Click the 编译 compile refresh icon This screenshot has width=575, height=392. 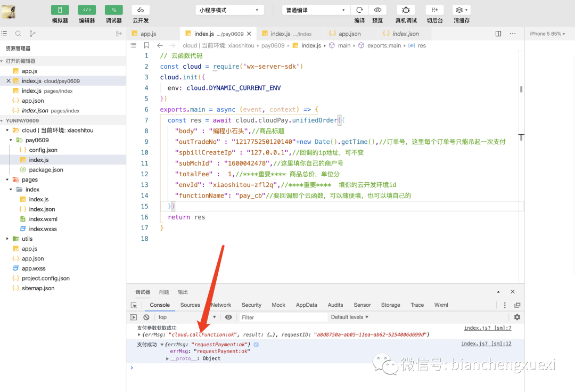pyautogui.click(x=359, y=10)
